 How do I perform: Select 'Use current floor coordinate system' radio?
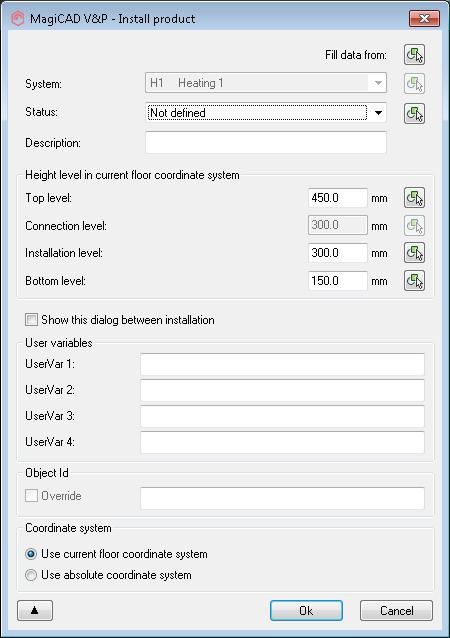31,554
